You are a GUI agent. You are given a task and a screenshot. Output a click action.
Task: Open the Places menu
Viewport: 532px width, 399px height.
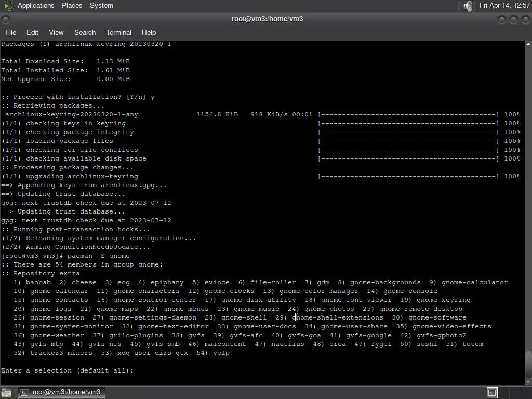pyautogui.click(x=72, y=6)
